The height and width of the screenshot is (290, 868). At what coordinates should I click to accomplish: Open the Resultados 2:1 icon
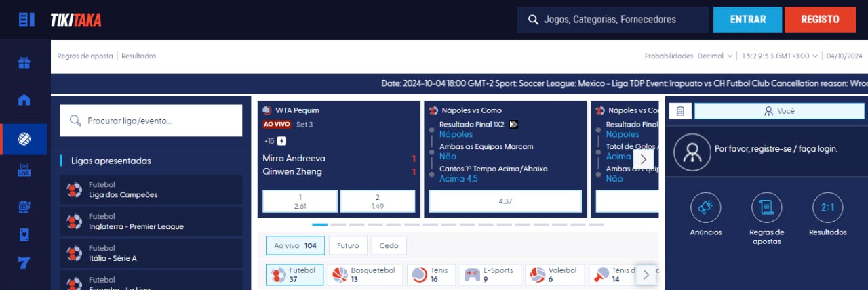(827, 207)
